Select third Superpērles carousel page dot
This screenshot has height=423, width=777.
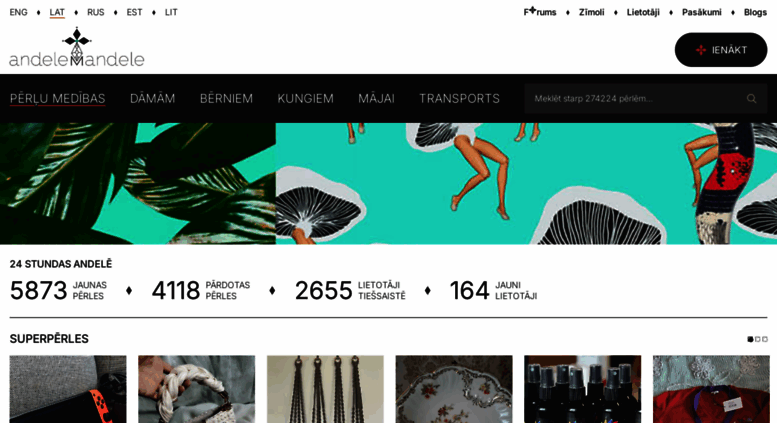765,339
